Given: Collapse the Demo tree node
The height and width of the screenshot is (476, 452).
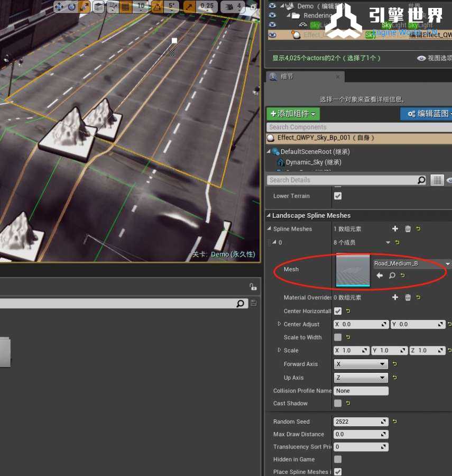Looking at the screenshot, I should pos(282,5).
